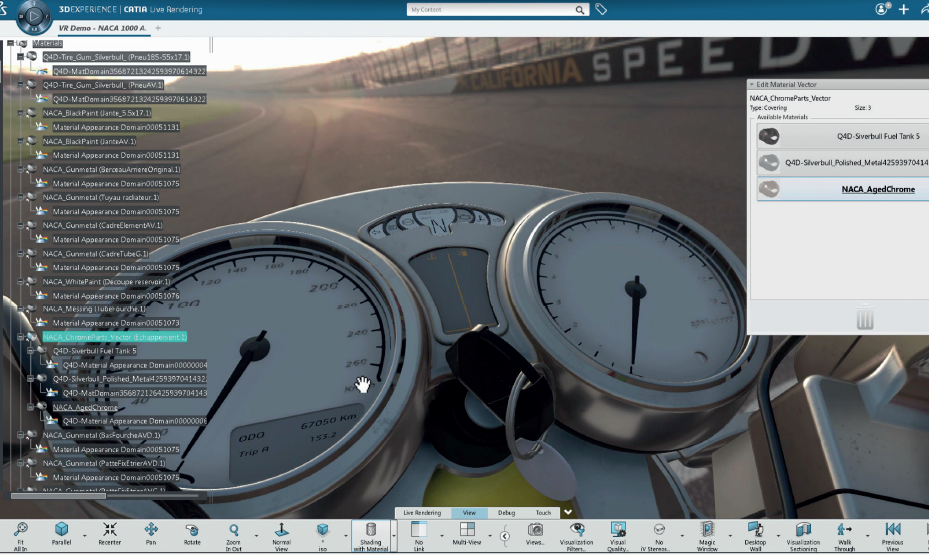Select NACA_Gunmetal (BasFourcheAVD.1) tree item
The height and width of the screenshot is (556, 929).
101,435
